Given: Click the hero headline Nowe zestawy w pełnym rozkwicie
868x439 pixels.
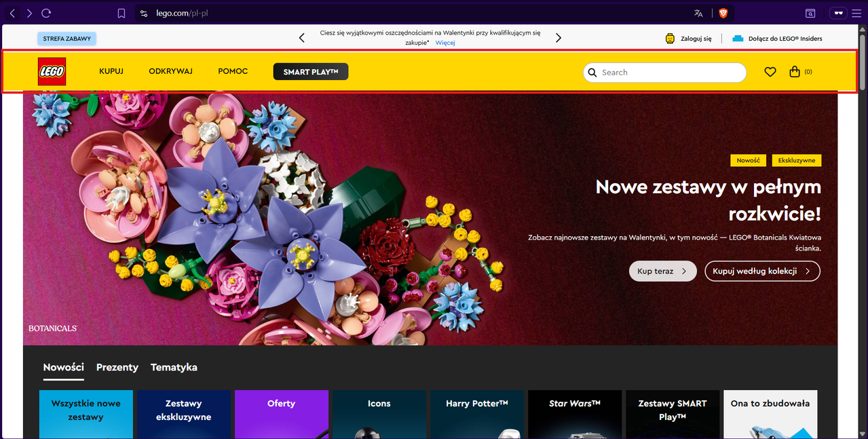Looking at the screenshot, I should click(708, 200).
